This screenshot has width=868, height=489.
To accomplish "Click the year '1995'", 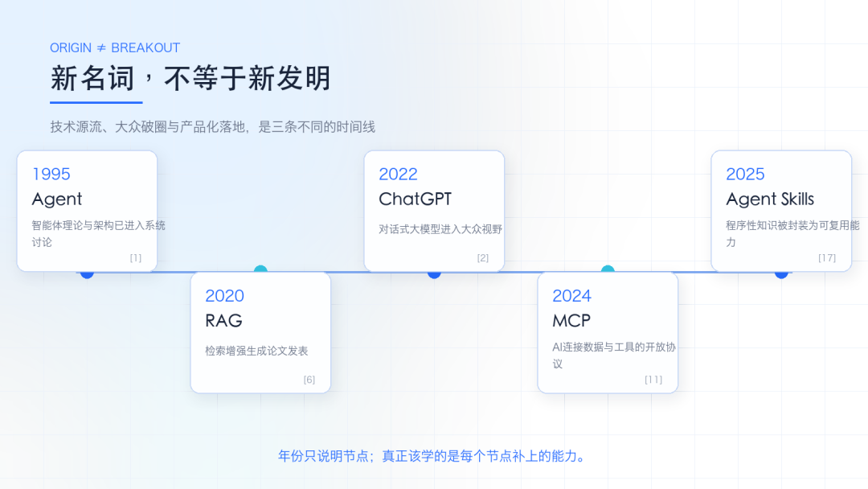I will tap(51, 174).
